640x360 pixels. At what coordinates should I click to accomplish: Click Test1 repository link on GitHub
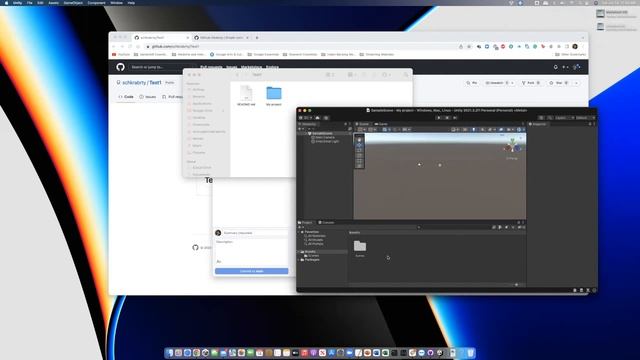pyautogui.click(x=155, y=82)
